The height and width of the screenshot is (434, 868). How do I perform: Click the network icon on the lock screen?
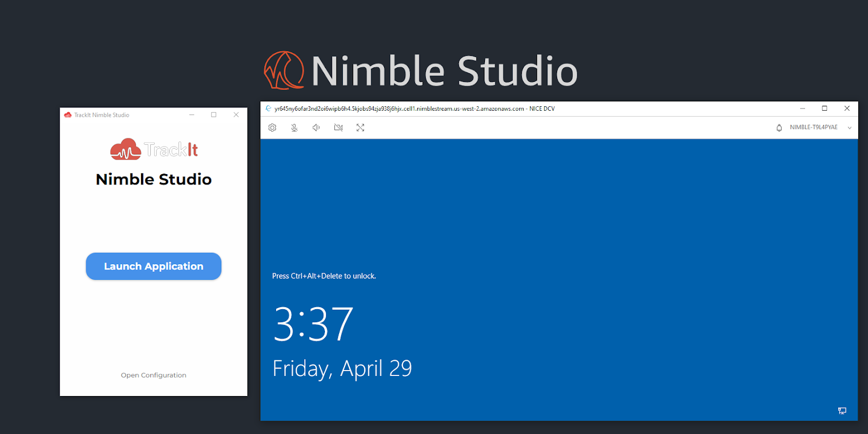coord(842,411)
